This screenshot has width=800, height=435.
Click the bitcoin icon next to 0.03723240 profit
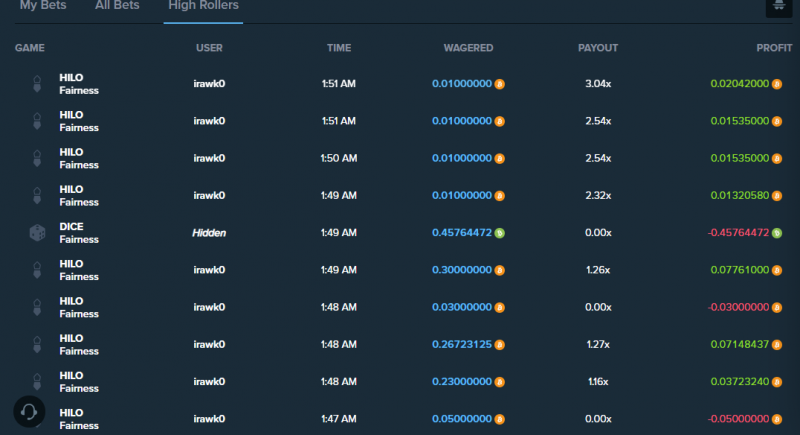click(x=777, y=382)
